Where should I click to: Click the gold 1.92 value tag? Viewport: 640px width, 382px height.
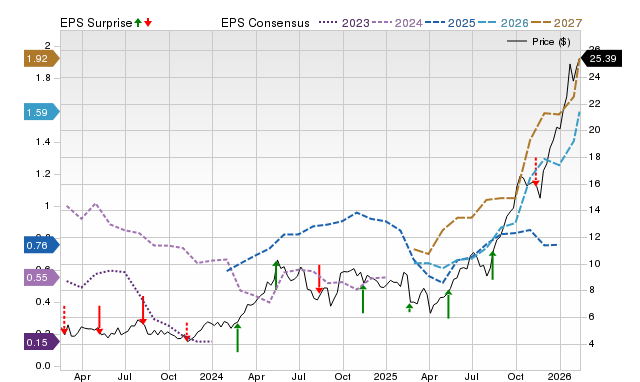click(42, 58)
